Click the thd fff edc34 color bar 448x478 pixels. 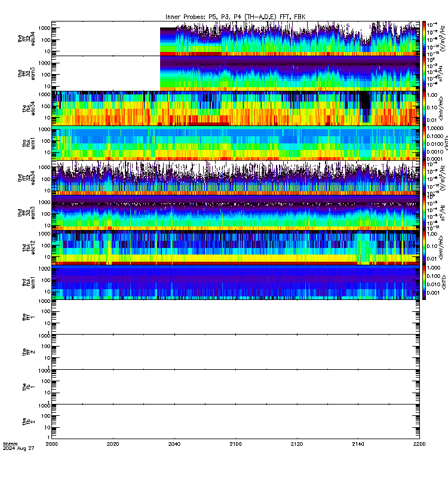[x=424, y=177]
